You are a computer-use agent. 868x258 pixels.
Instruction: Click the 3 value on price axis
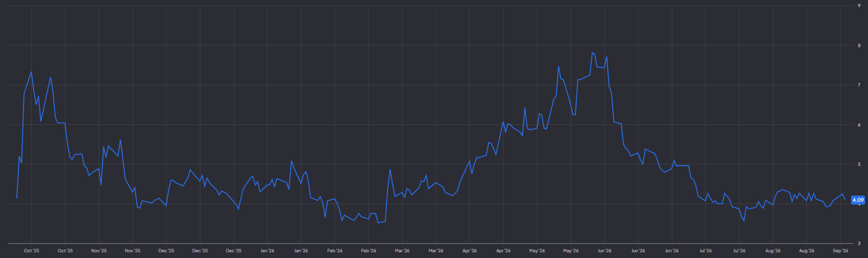pyautogui.click(x=859, y=244)
